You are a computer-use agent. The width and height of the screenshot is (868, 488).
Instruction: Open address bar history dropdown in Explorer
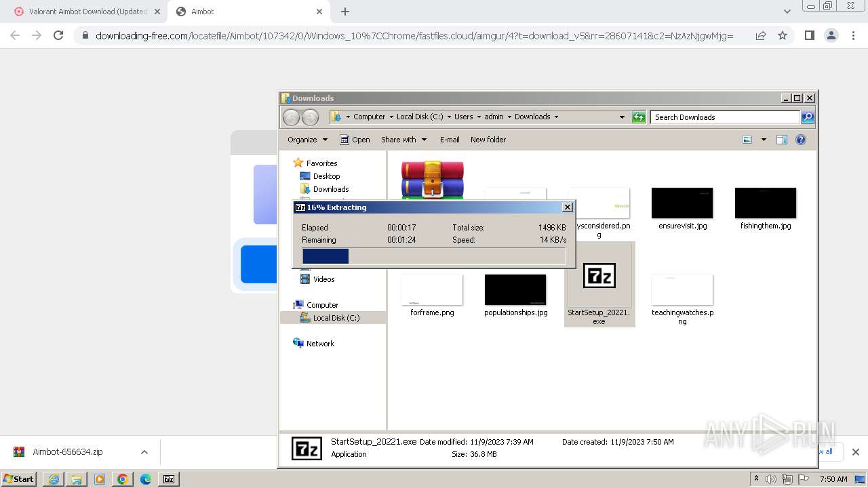[622, 117]
